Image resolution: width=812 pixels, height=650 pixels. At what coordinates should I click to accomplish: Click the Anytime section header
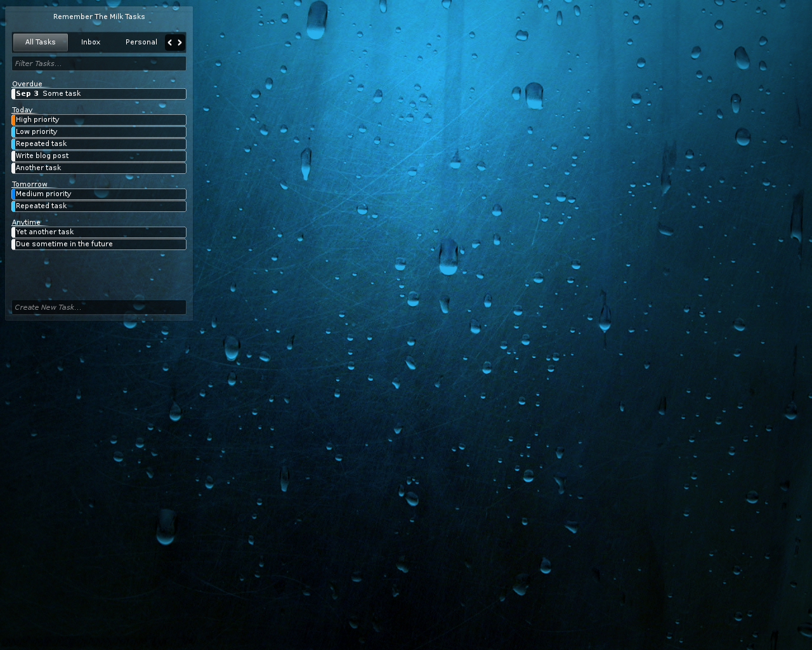(x=26, y=222)
